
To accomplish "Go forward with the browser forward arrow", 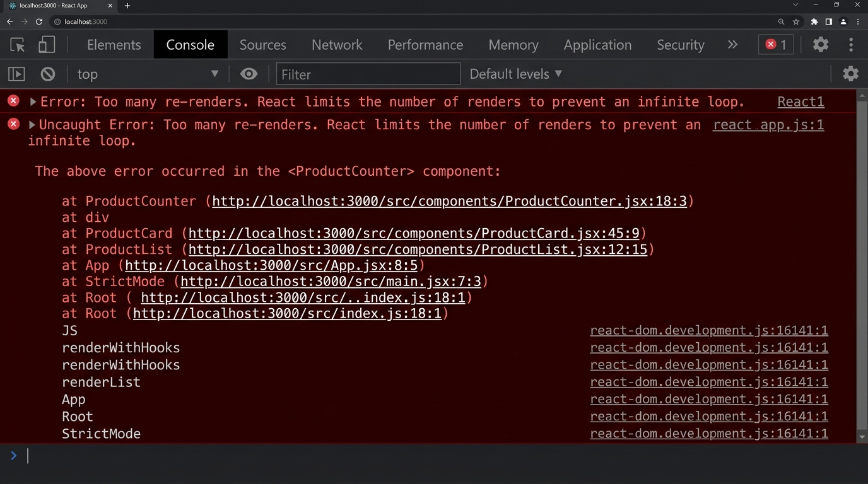I will click(25, 21).
